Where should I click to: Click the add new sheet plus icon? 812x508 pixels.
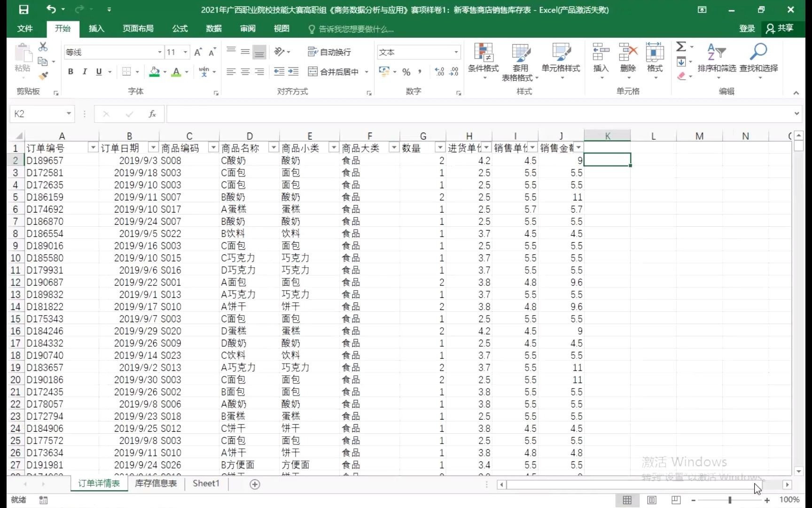(255, 484)
